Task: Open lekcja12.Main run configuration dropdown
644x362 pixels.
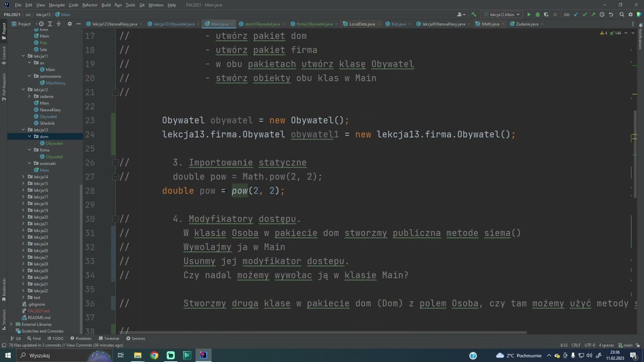Action: coord(502,15)
